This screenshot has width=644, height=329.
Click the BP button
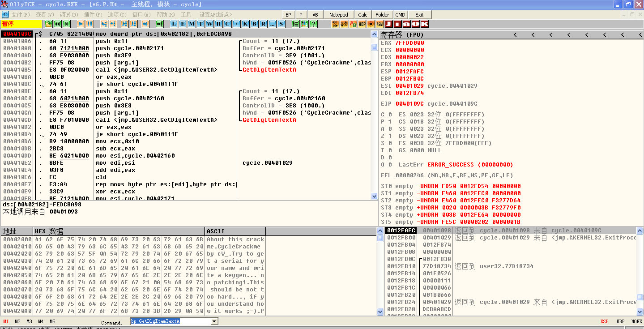288,15
